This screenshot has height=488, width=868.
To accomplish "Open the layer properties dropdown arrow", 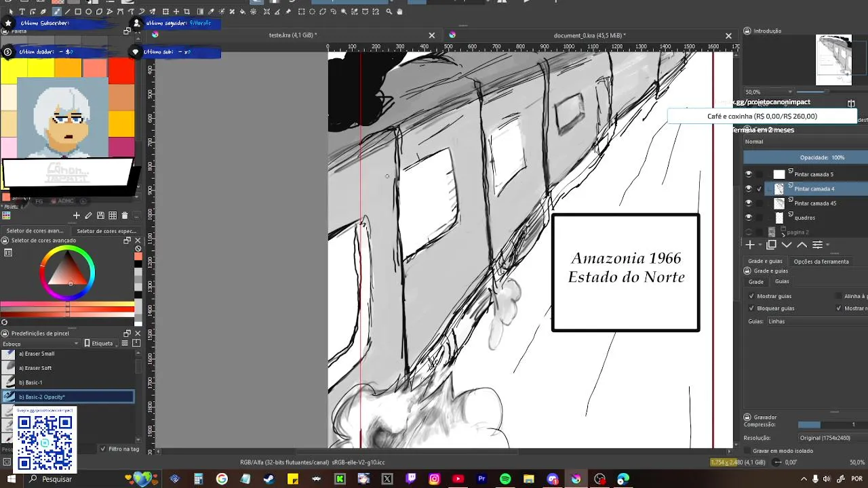I will tap(827, 245).
